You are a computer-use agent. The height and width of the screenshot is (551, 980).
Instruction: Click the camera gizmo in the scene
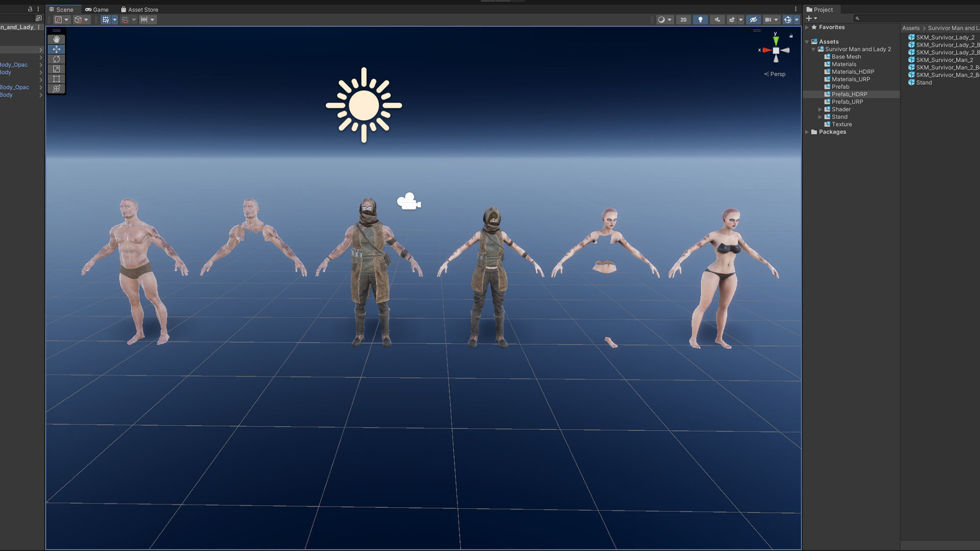(409, 202)
